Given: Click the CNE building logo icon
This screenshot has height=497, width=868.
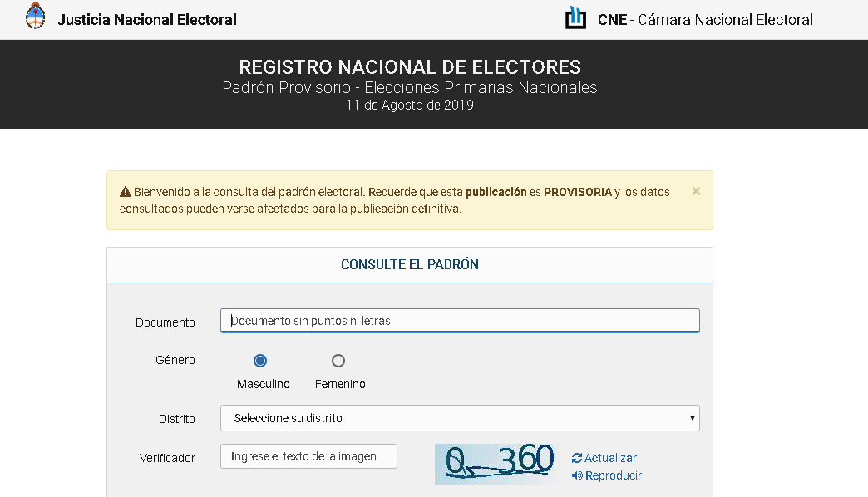Looking at the screenshot, I should tap(575, 18).
